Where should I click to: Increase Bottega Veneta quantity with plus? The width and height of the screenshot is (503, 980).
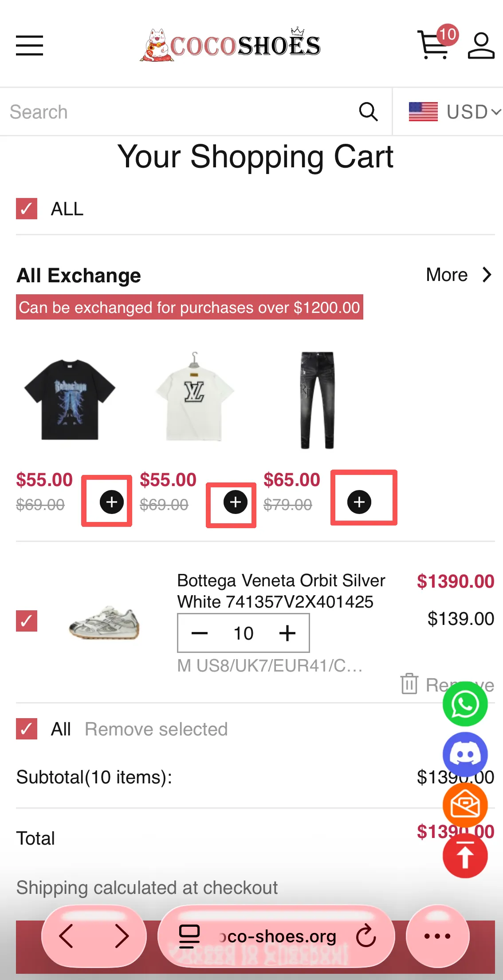click(x=287, y=633)
